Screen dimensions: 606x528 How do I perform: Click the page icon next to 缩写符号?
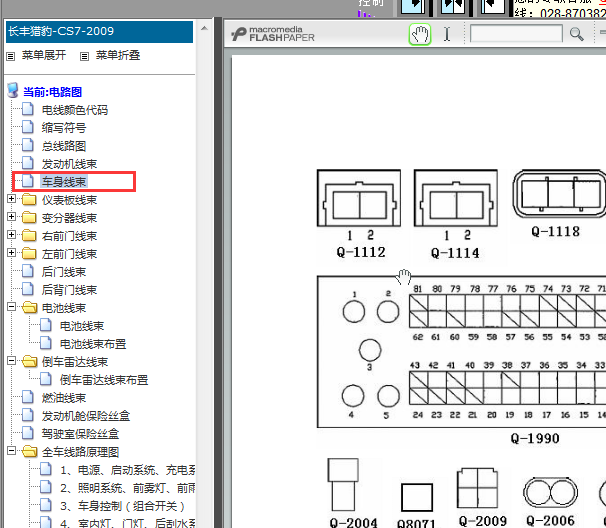(x=28, y=127)
